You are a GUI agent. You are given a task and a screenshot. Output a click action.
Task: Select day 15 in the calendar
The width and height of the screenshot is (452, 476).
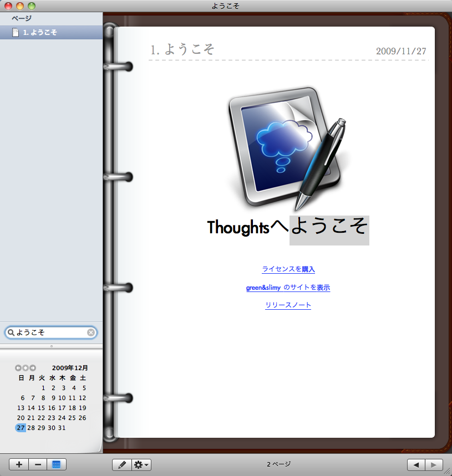pyautogui.click(x=41, y=408)
